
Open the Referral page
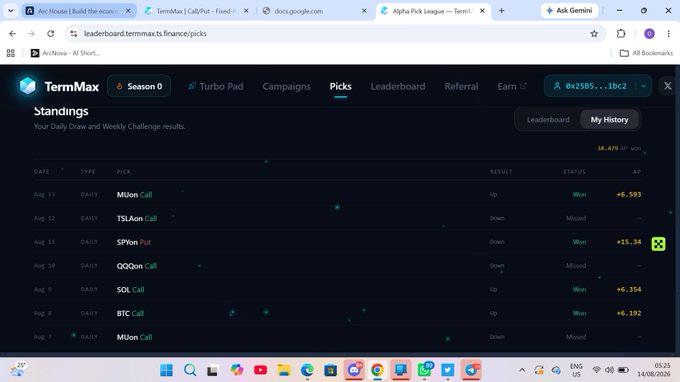(x=461, y=86)
